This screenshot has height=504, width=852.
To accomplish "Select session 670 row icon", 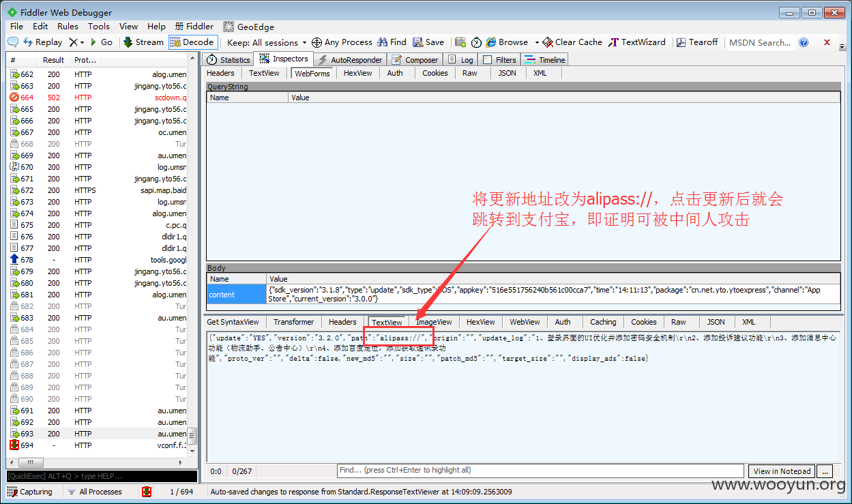I will click(14, 167).
